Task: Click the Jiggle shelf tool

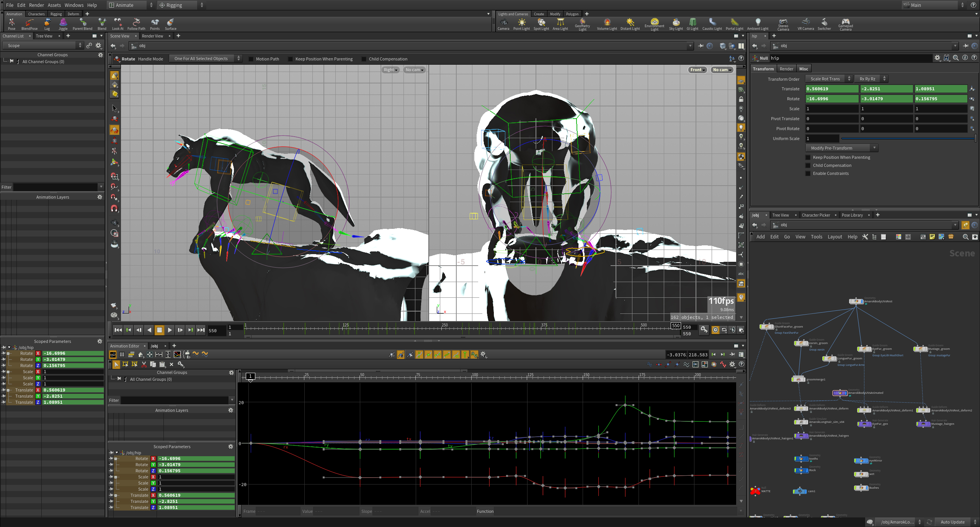Action: coord(63,24)
